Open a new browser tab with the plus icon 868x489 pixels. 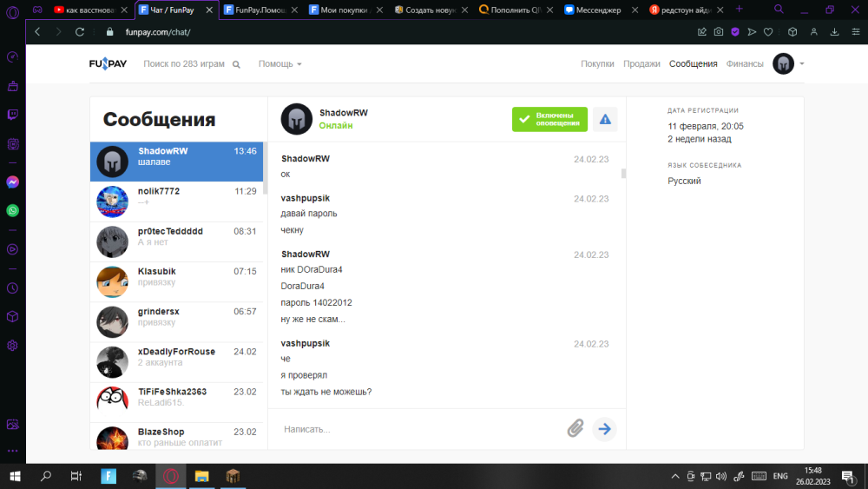[739, 10]
